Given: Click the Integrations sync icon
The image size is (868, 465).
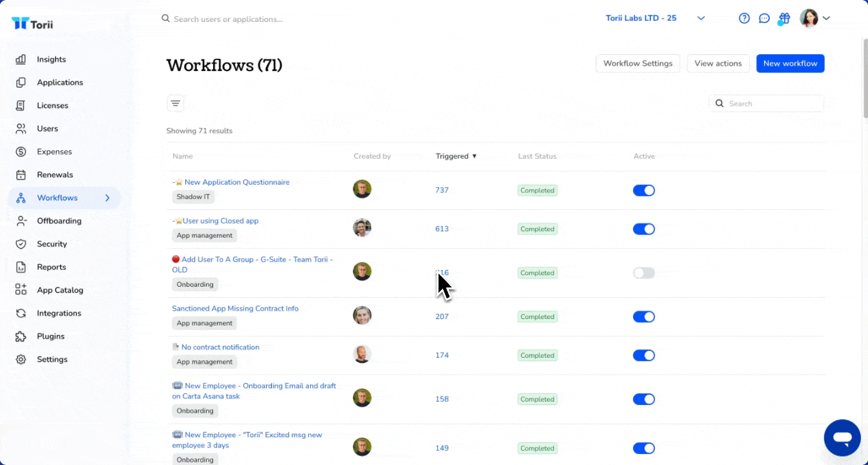Looking at the screenshot, I should (21, 313).
